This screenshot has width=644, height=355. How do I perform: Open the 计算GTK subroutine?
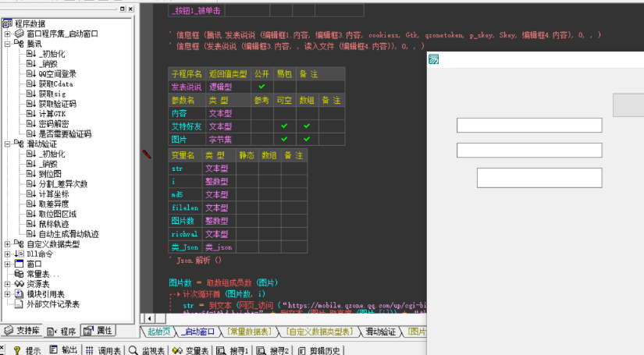[52, 114]
